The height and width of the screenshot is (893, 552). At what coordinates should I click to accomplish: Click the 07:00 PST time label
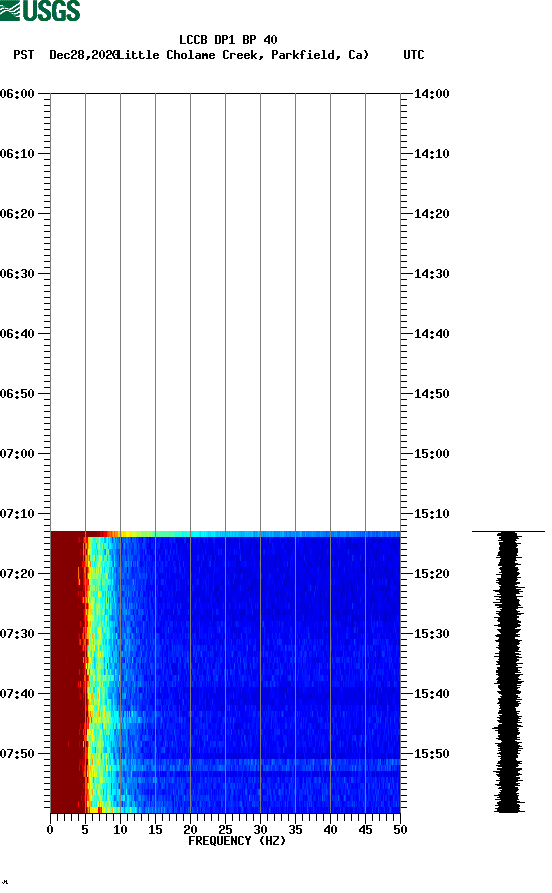click(17, 454)
